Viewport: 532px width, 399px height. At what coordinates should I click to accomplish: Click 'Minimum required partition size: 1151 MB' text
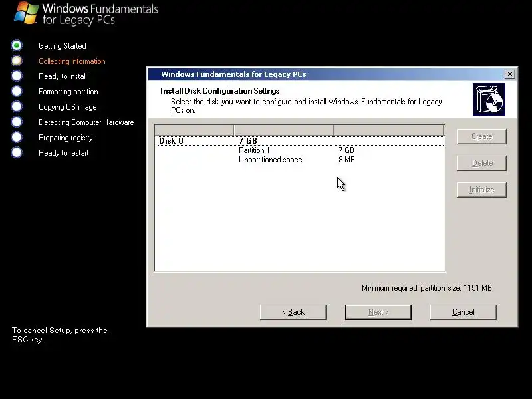coord(426,288)
